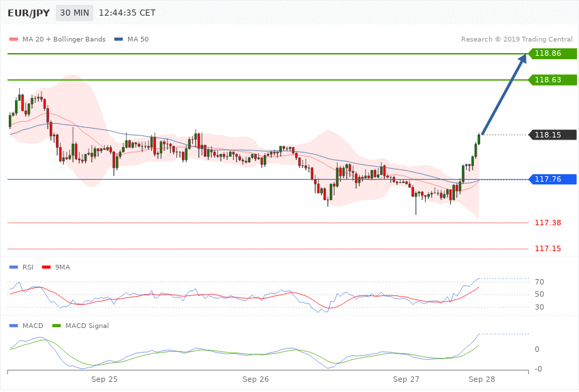Click the MACD 0 axis label
Viewport: 579px width, 392px height.
(x=537, y=349)
